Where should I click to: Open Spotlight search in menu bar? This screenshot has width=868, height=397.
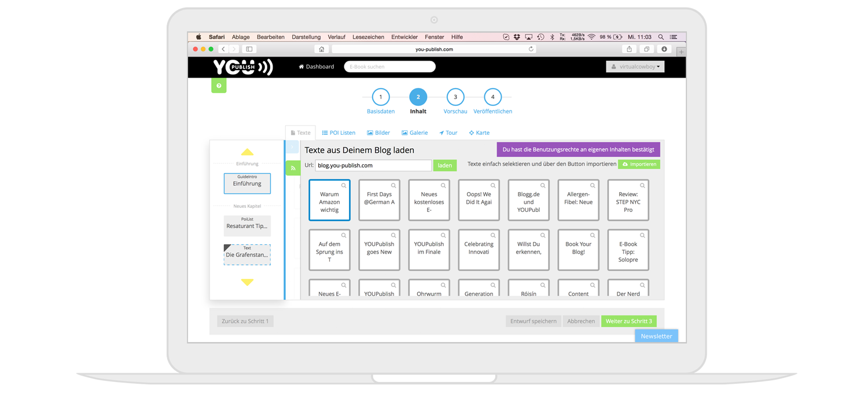pyautogui.click(x=661, y=37)
